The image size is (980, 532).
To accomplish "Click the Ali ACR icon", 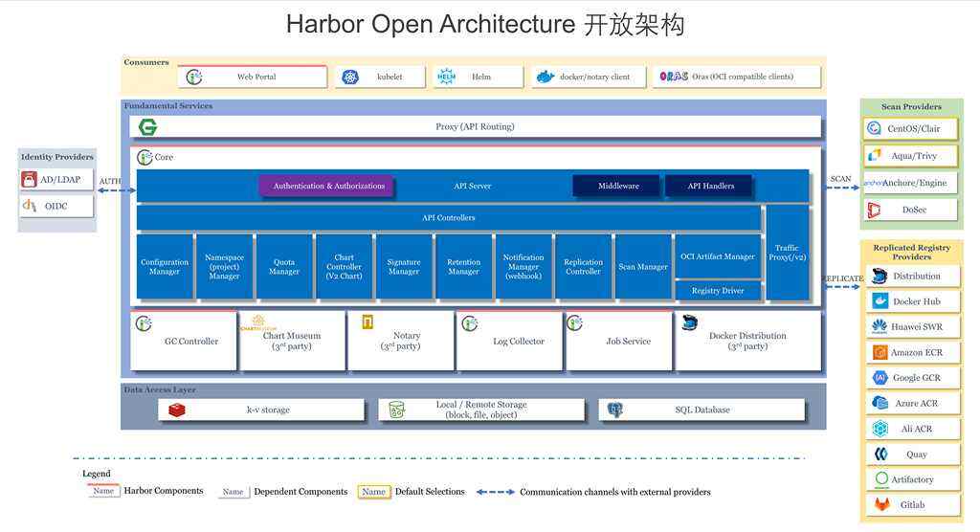I will [880, 429].
